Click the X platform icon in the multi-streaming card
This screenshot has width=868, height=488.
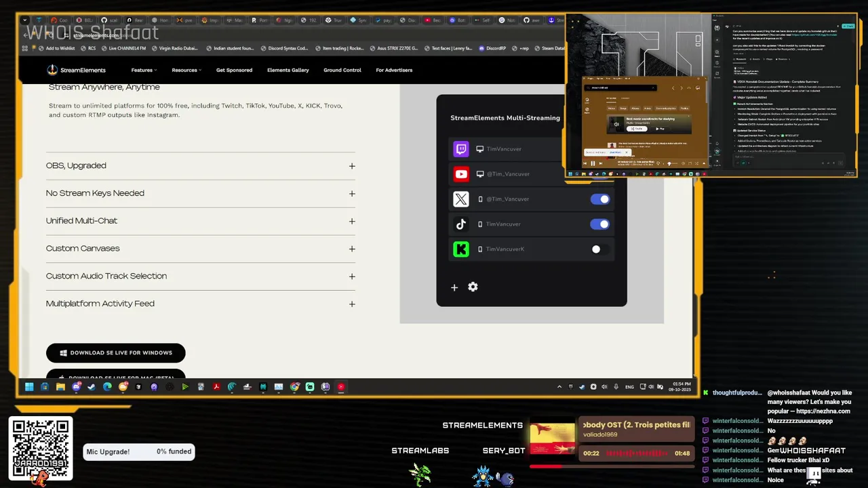(x=461, y=199)
